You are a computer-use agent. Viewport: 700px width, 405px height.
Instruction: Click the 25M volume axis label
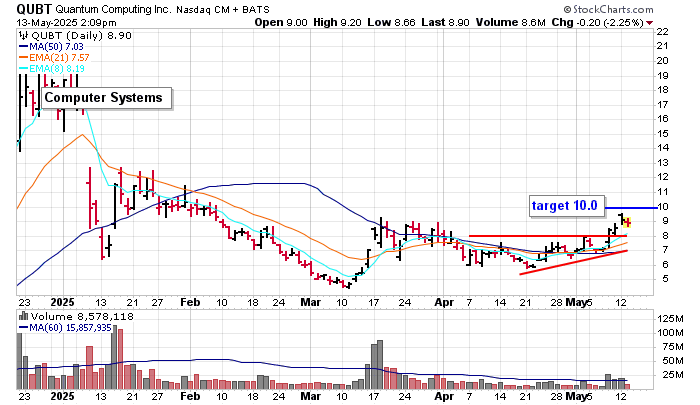point(673,375)
